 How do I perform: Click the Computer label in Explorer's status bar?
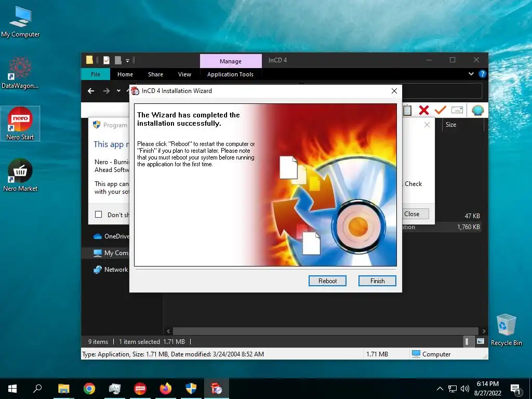click(x=436, y=354)
